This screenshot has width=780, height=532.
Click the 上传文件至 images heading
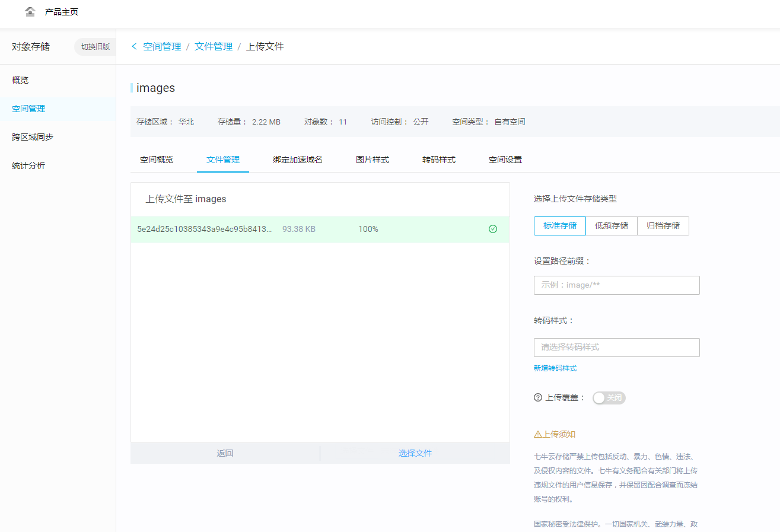coord(186,199)
